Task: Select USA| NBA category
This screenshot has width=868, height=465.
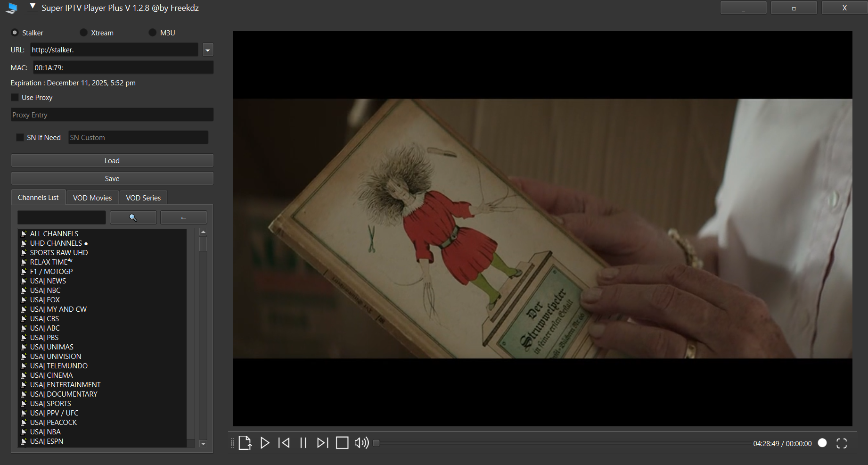Action: [x=45, y=432]
